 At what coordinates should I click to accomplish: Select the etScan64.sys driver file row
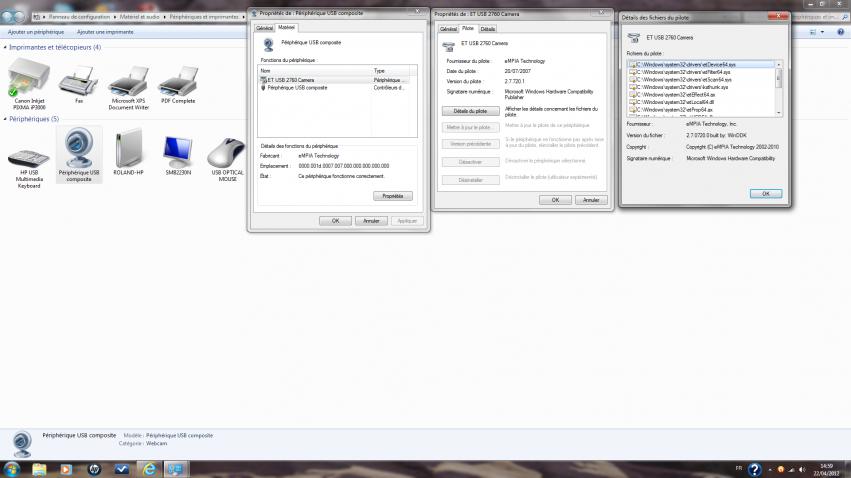point(701,80)
